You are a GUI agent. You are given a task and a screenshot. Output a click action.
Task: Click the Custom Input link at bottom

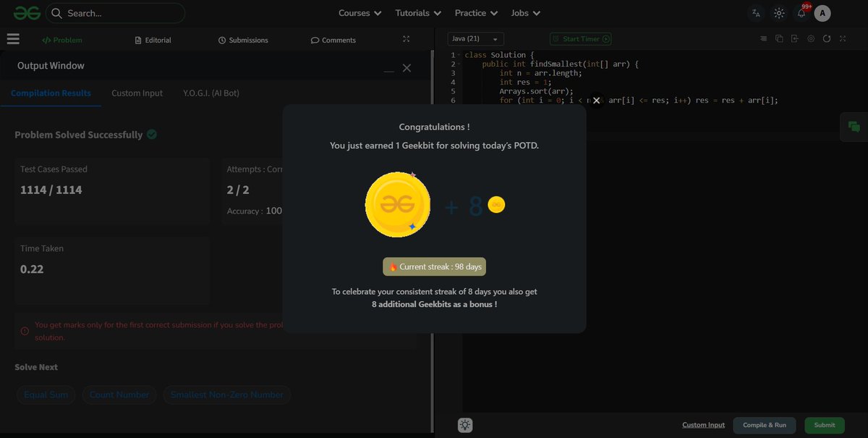click(x=703, y=425)
